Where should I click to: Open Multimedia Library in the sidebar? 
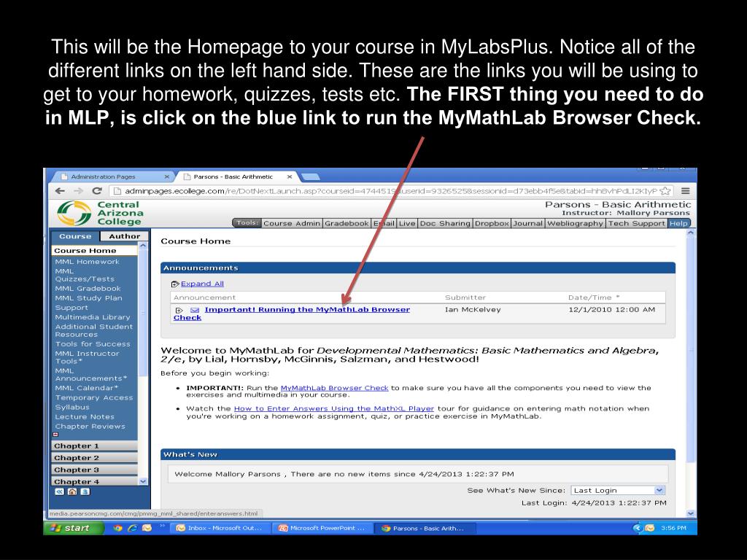93,317
